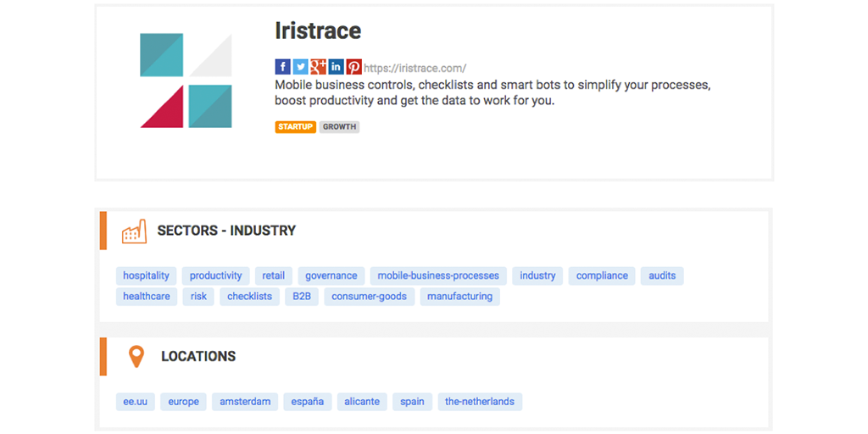868x434 pixels.
Task: Select the hospitality tag
Action: [x=146, y=275]
